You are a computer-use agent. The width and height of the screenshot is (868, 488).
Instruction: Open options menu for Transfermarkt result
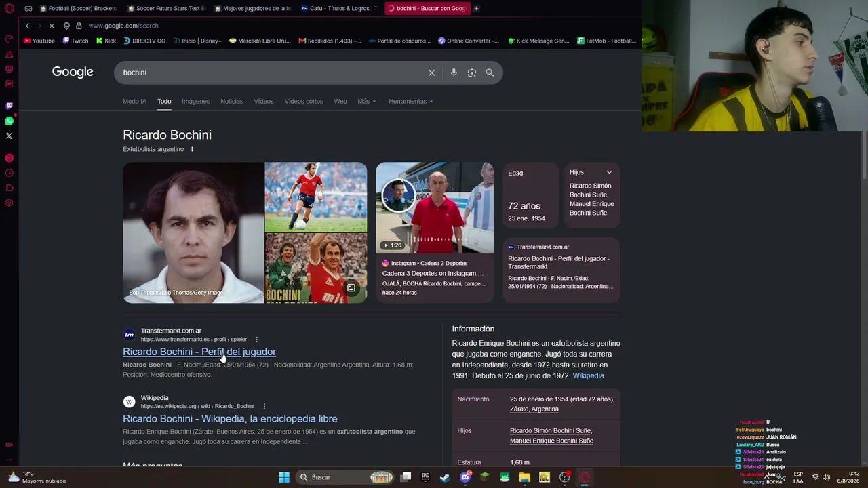pos(256,339)
